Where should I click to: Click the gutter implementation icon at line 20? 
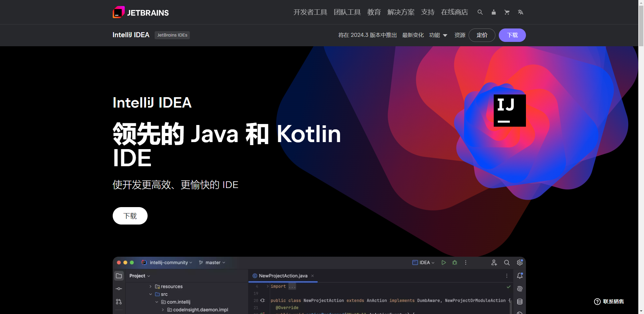[x=263, y=300]
